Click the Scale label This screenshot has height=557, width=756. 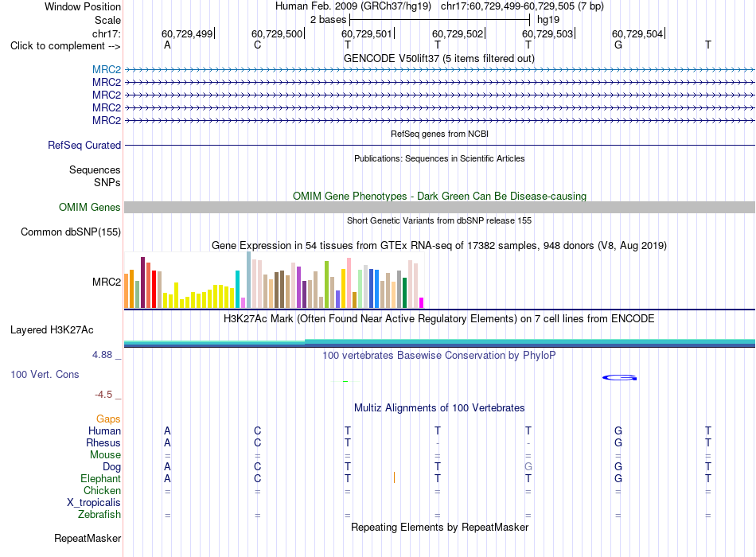pos(107,20)
